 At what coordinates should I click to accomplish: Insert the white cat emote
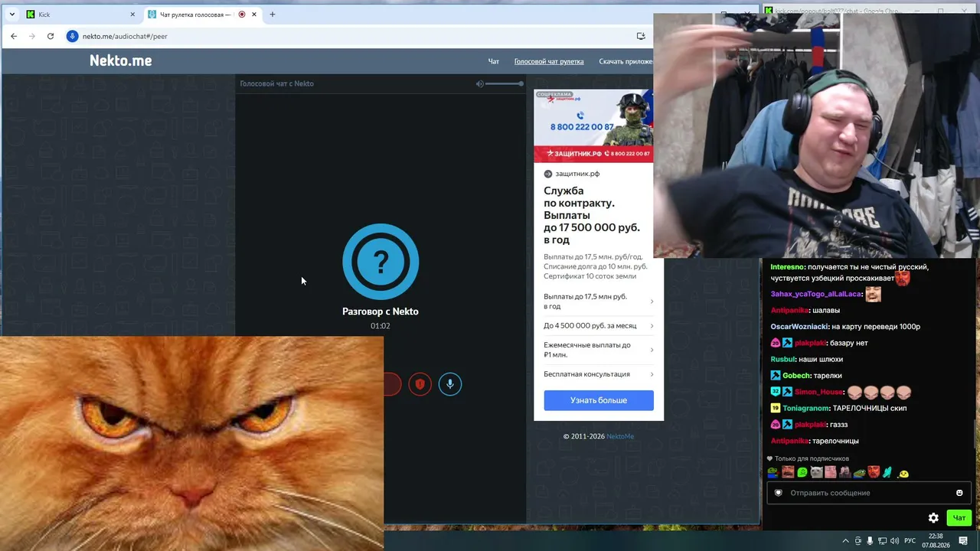(x=817, y=472)
